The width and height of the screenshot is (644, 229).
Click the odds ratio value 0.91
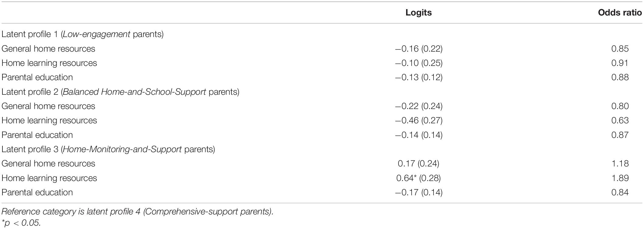[620, 63]
